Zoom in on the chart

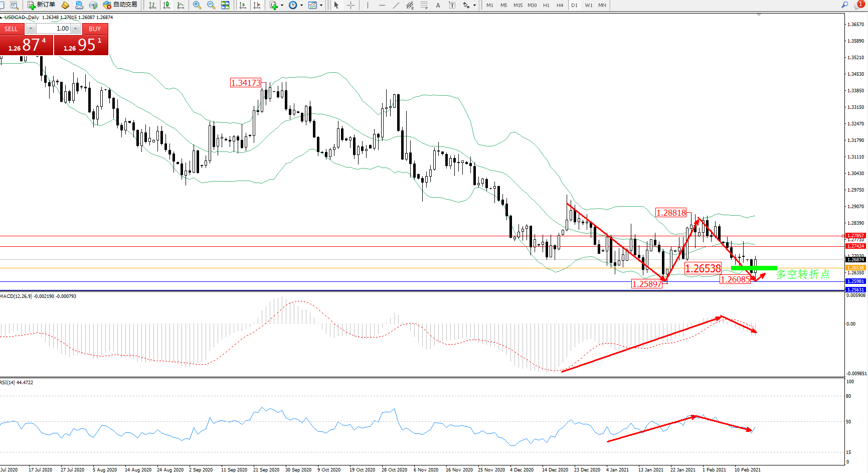click(x=197, y=5)
